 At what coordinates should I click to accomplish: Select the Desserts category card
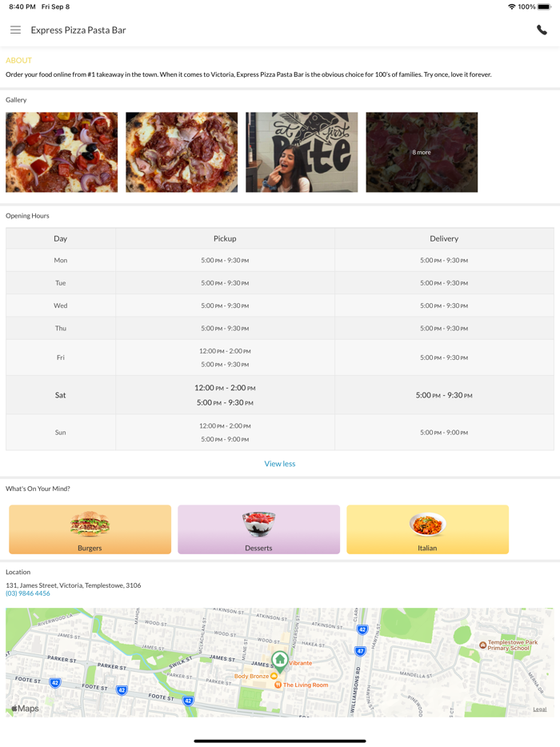coord(258,529)
